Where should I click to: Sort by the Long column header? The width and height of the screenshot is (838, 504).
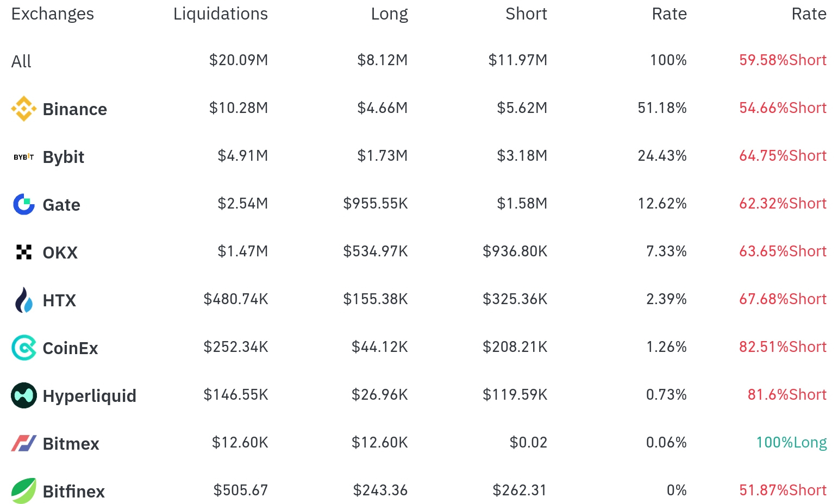[x=389, y=14]
